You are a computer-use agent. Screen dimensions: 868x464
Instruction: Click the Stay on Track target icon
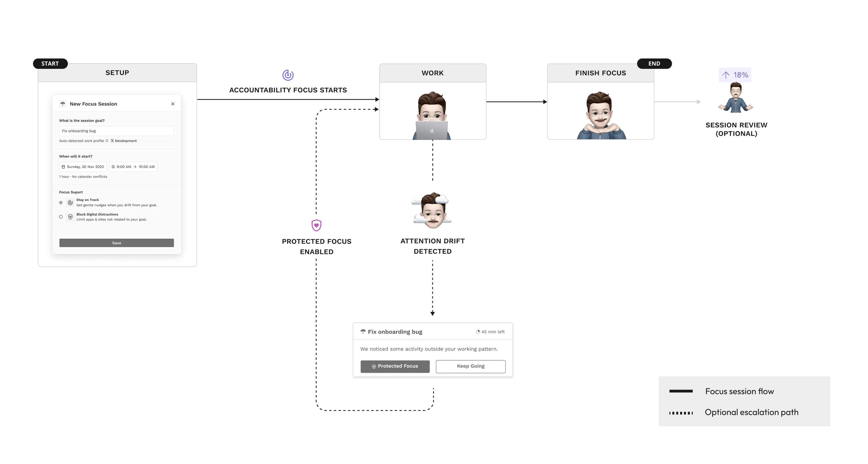(x=70, y=203)
